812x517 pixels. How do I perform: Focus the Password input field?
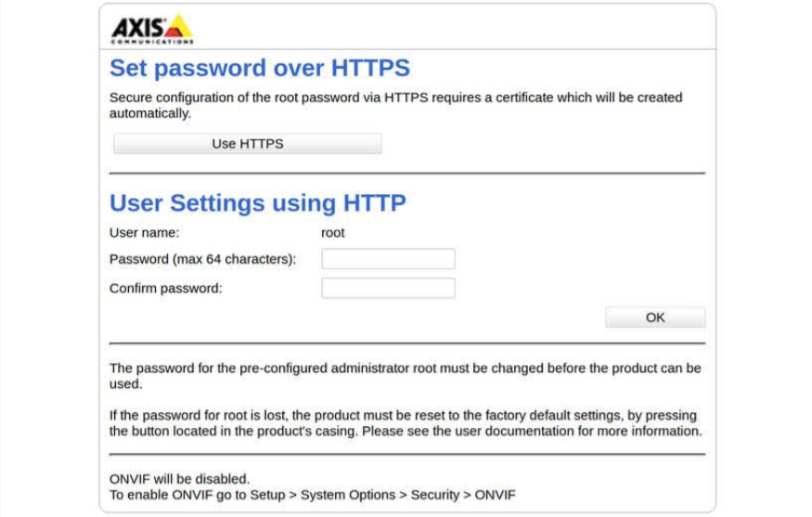[x=388, y=259]
